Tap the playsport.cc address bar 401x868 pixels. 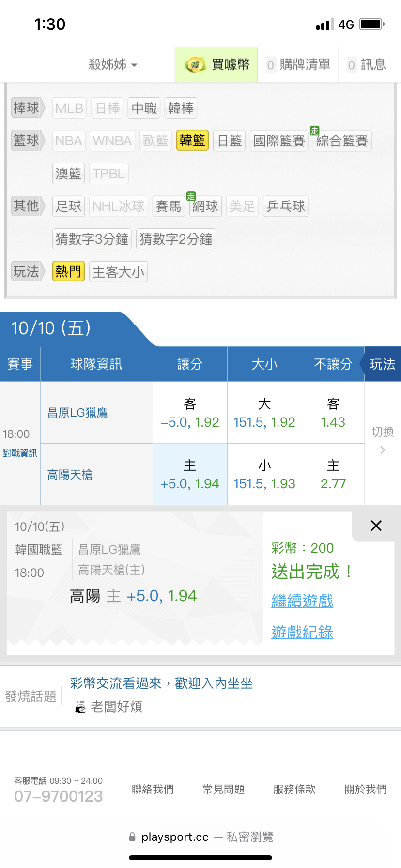[200, 837]
